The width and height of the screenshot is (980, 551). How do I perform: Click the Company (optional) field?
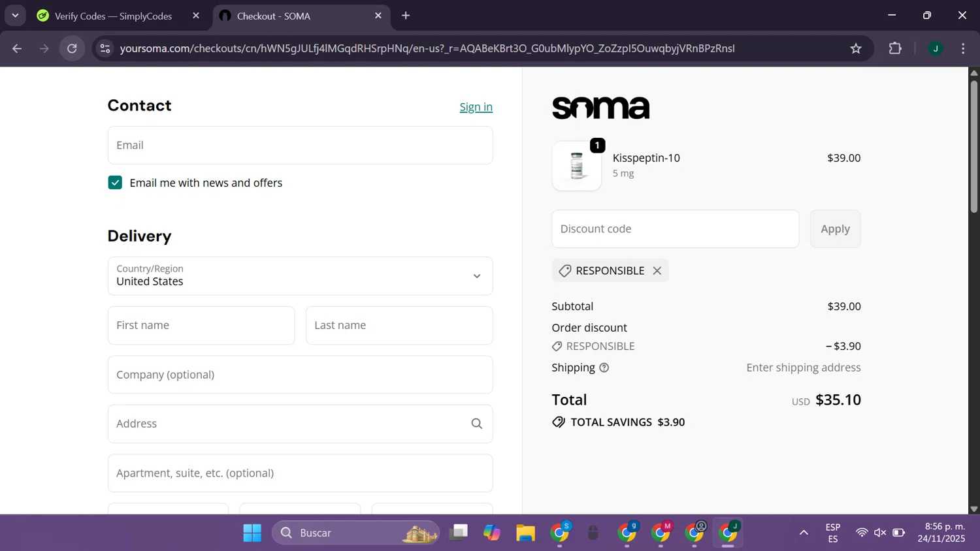300,375
